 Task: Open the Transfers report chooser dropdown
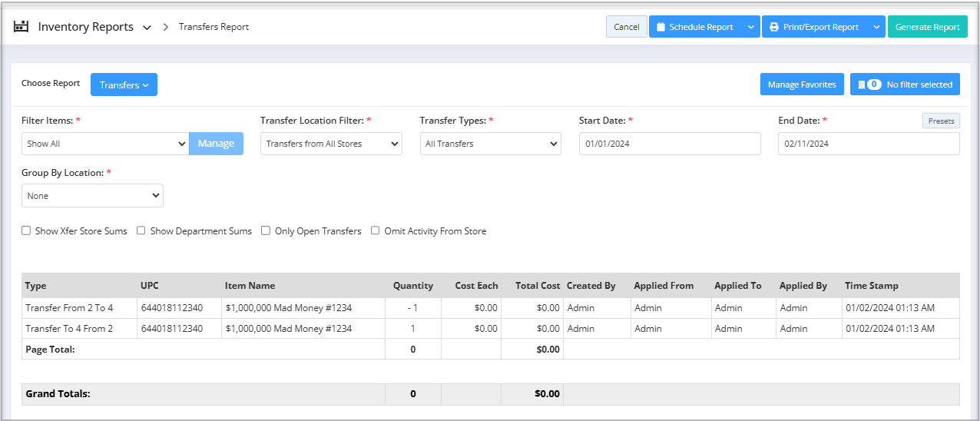click(124, 85)
